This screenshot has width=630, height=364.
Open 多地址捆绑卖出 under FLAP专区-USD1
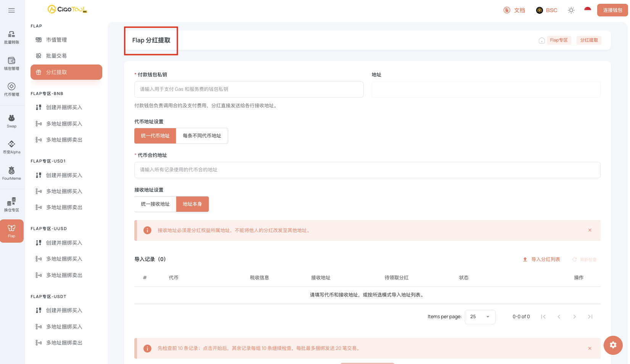(66, 207)
